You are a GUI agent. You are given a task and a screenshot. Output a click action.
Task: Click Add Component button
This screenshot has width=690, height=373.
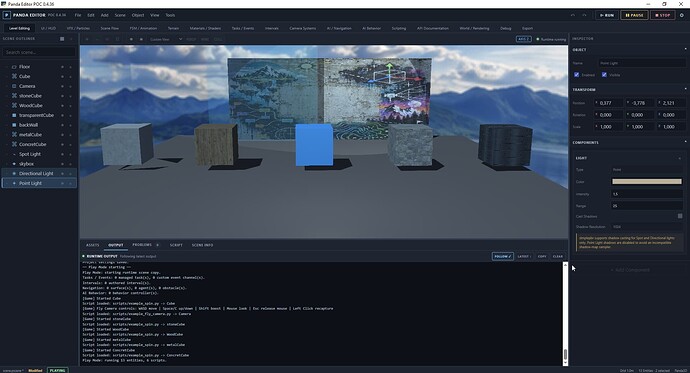click(x=630, y=270)
